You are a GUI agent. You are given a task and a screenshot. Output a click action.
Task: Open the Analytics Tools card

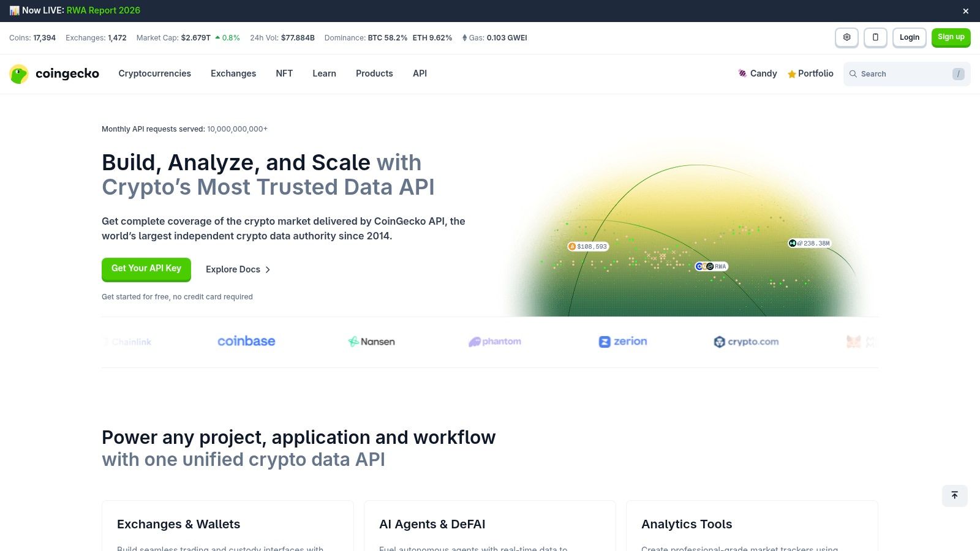(x=752, y=525)
